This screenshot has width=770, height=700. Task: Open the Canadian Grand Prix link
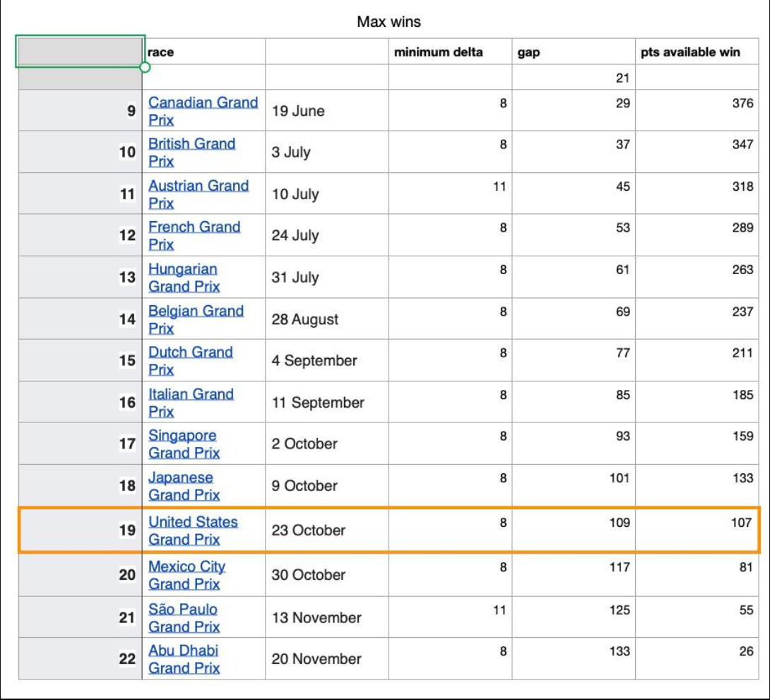click(x=203, y=111)
